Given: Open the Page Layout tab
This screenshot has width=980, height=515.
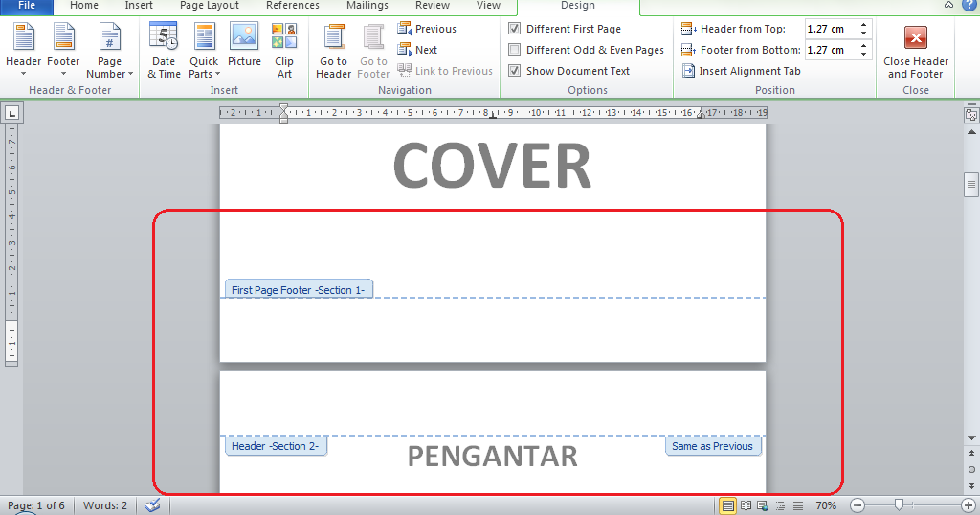Looking at the screenshot, I should tap(210, 6).
